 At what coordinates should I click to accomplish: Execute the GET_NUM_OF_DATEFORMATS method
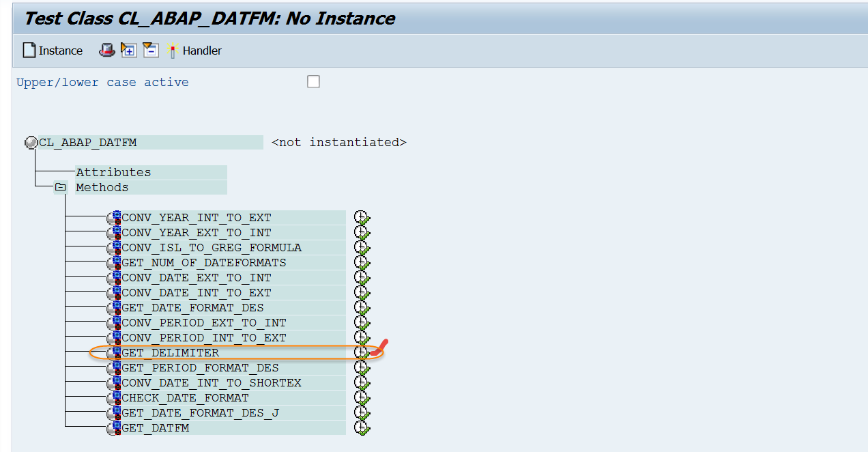pos(362,262)
